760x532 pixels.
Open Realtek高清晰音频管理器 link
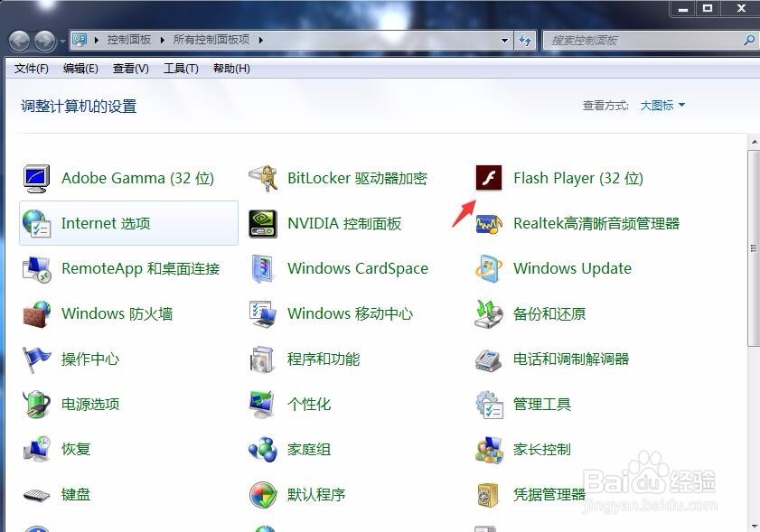click(596, 223)
